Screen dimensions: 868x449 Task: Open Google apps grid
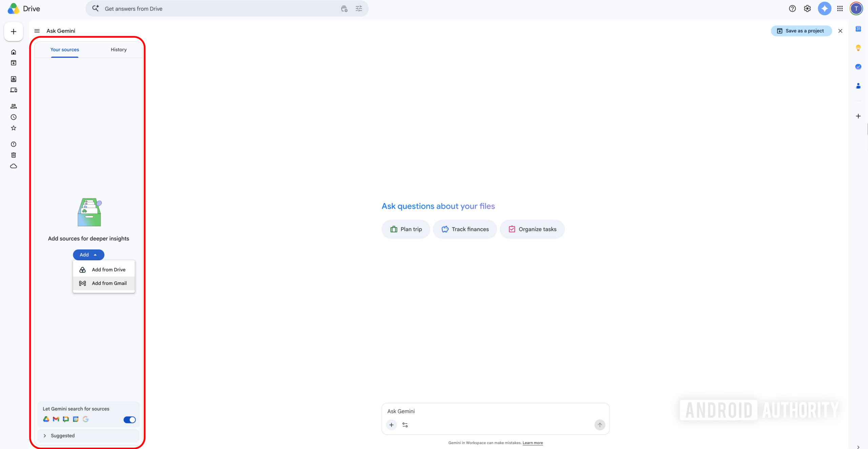[x=840, y=9]
